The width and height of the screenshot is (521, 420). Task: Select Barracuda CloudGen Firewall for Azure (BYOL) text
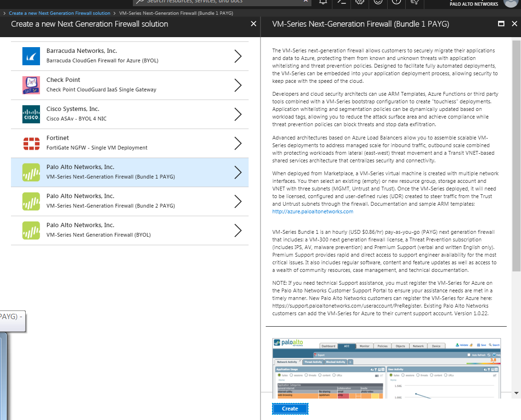(102, 60)
